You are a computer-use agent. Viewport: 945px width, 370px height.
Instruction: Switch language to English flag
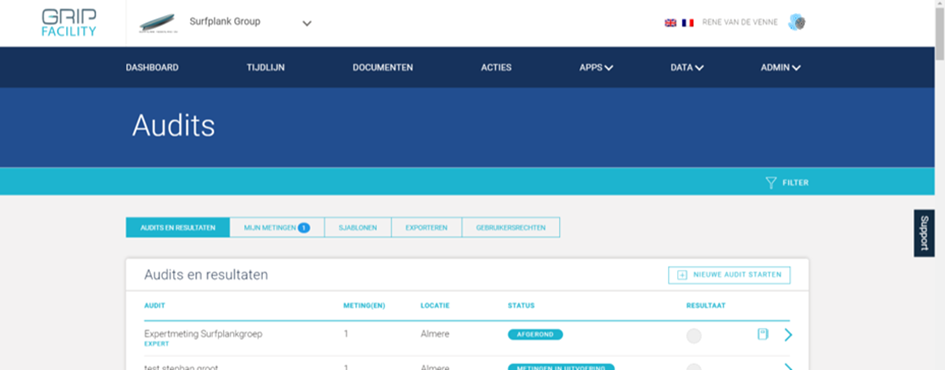point(670,23)
